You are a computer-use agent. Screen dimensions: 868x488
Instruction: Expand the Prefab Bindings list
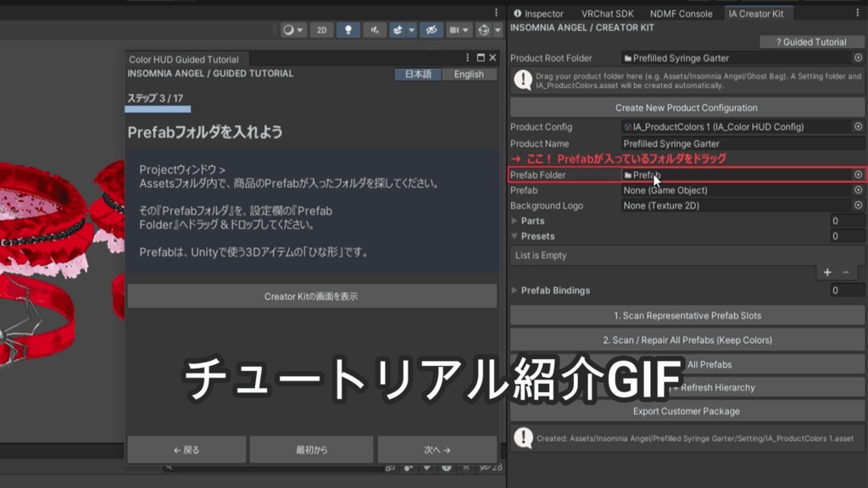pos(515,291)
